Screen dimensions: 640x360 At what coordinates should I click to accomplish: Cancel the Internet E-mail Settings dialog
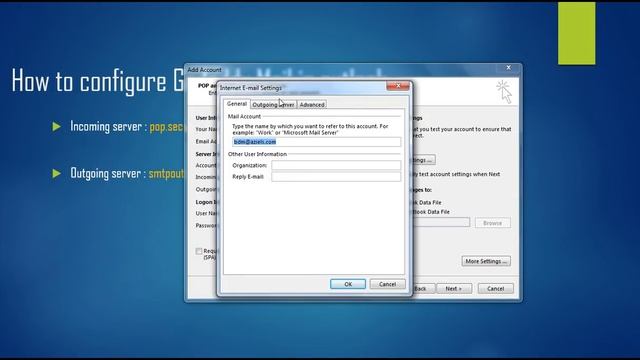tap(387, 284)
